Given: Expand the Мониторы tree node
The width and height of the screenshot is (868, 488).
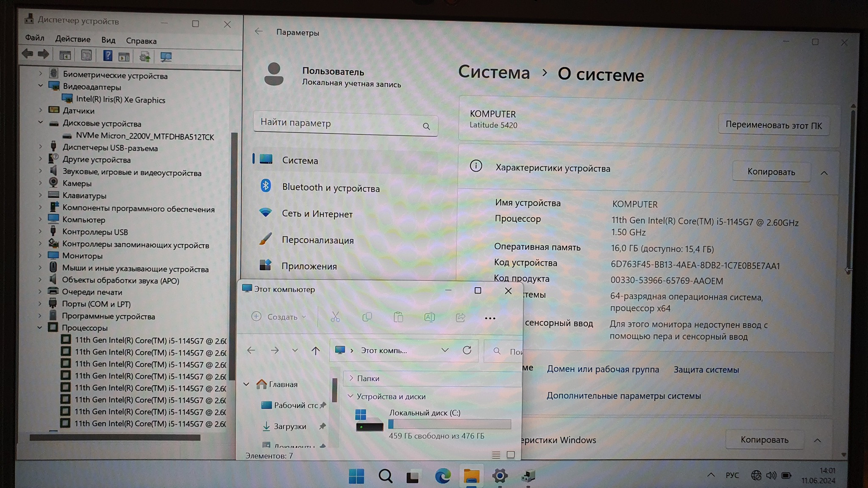Looking at the screenshot, I should [x=40, y=255].
